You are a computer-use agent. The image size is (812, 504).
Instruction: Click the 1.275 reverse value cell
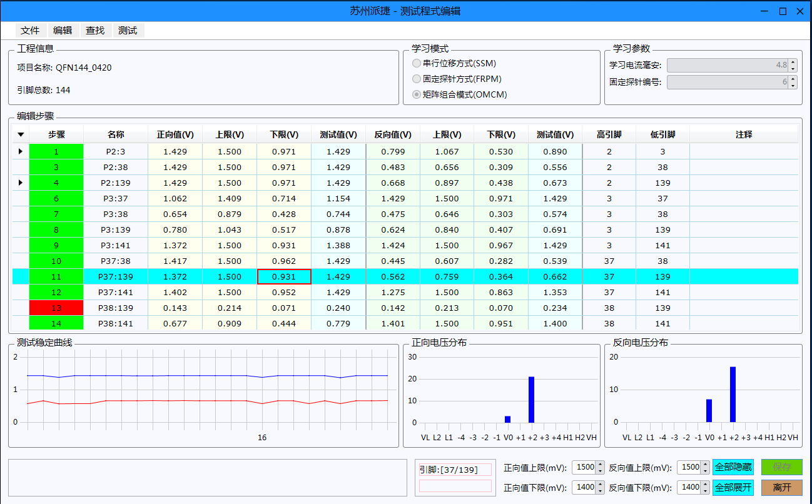tap(393, 292)
